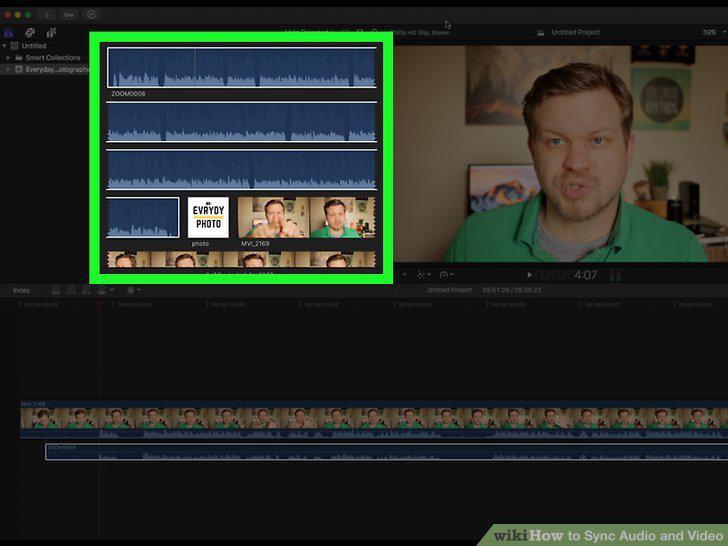Image resolution: width=728 pixels, height=546 pixels.
Task: Open the Titles and Generators sidebar
Action: point(51,32)
